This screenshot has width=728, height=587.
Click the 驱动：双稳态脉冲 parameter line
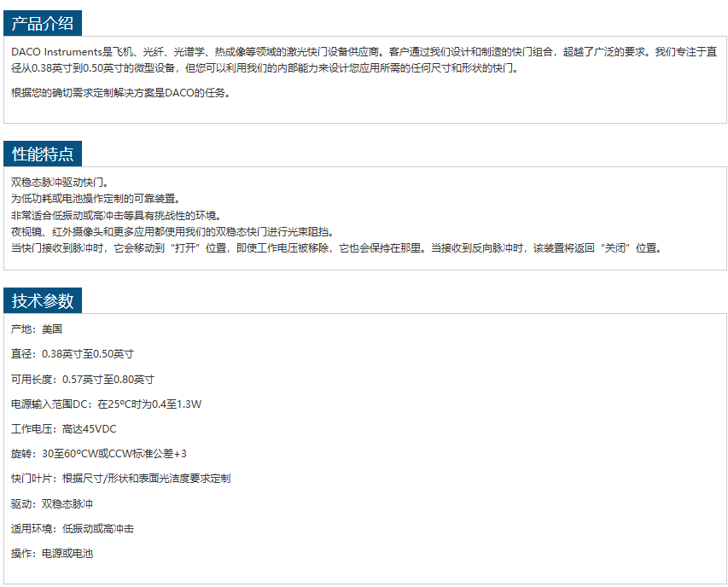[52, 503]
